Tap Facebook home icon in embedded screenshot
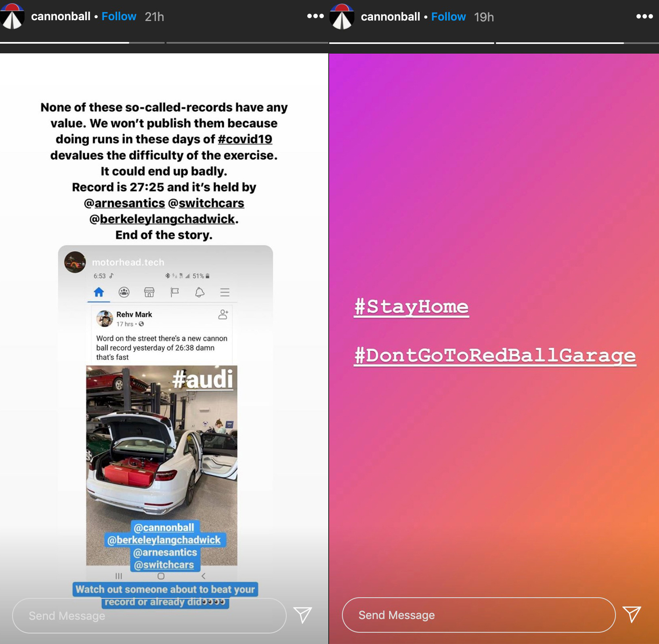This screenshot has width=659, height=644. (x=99, y=292)
